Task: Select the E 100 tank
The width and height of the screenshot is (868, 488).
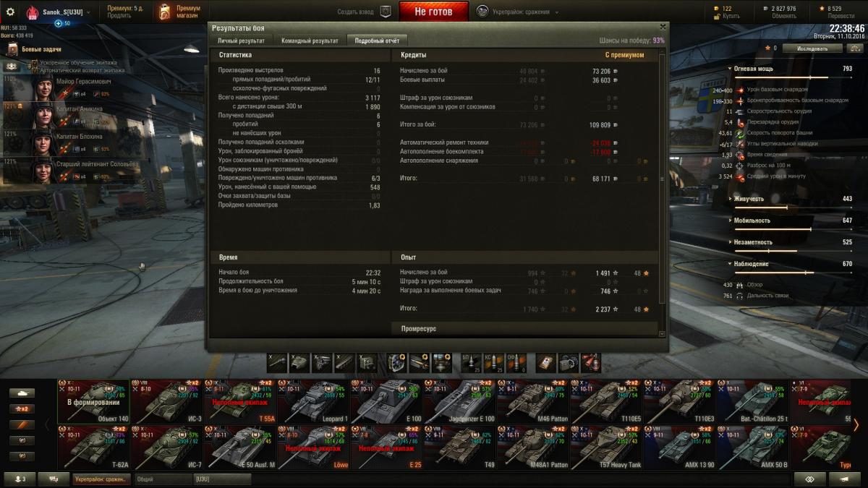Action: pos(387,401)
